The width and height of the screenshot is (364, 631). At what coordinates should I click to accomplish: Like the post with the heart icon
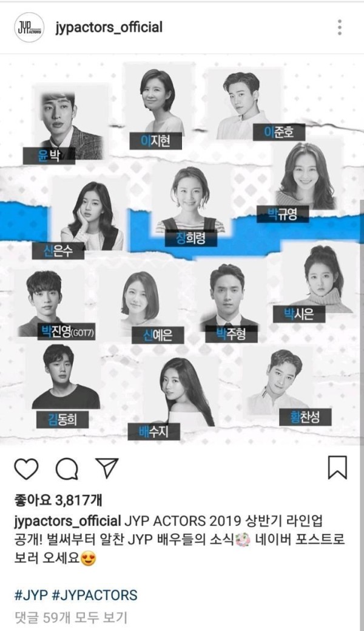[26, 469]
